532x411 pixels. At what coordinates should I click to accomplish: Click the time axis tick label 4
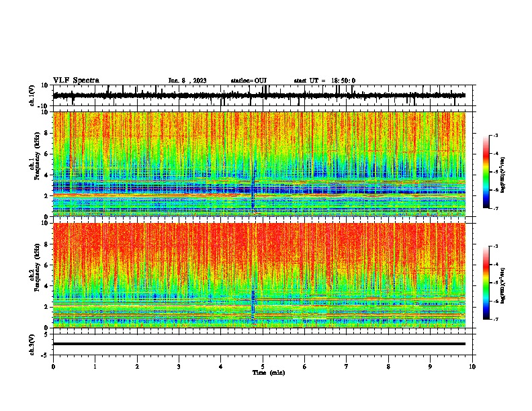[221, 367]
